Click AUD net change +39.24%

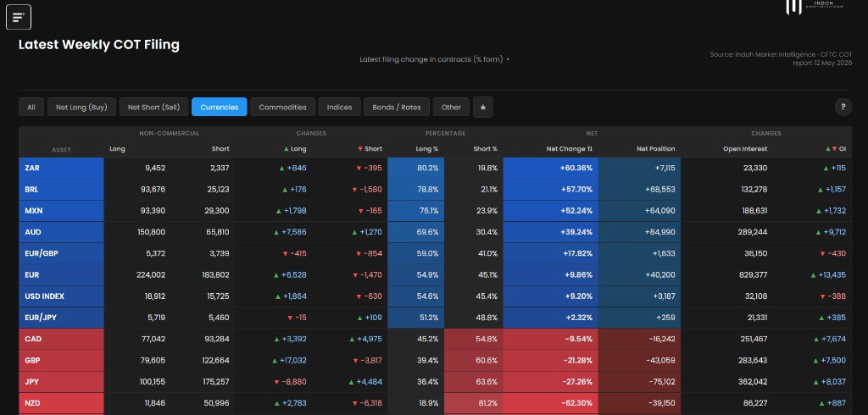point(550,232)
